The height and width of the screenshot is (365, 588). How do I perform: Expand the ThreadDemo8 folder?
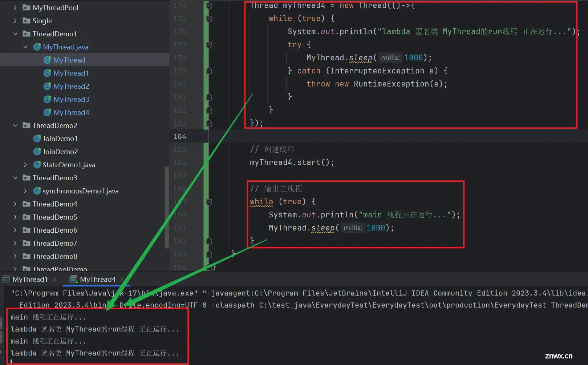point(15,256)
